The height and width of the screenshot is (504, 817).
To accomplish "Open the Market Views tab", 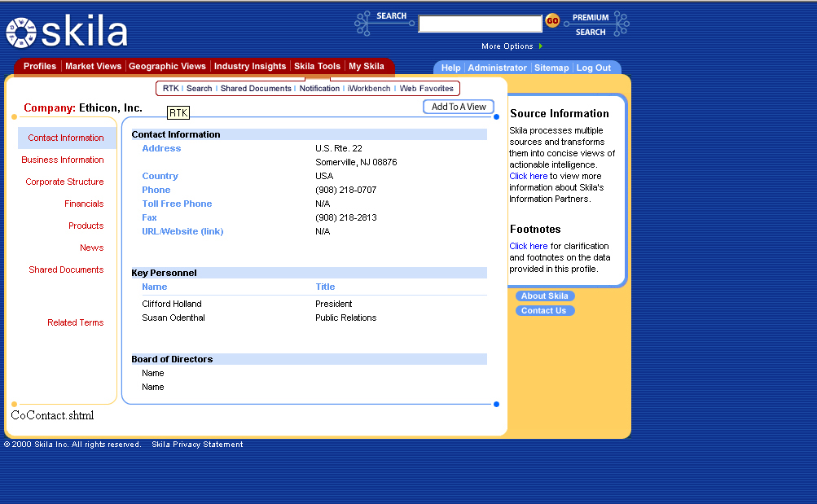I will click(94, 66).
